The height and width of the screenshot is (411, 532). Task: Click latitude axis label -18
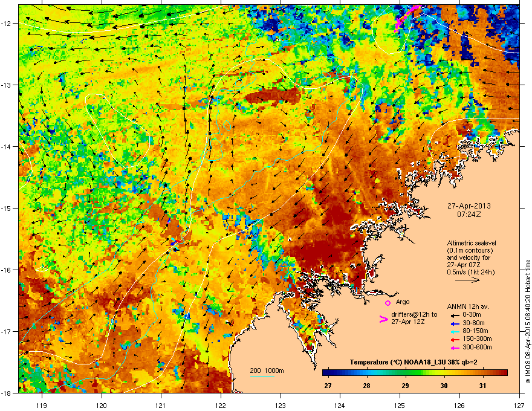click(7, 393)
